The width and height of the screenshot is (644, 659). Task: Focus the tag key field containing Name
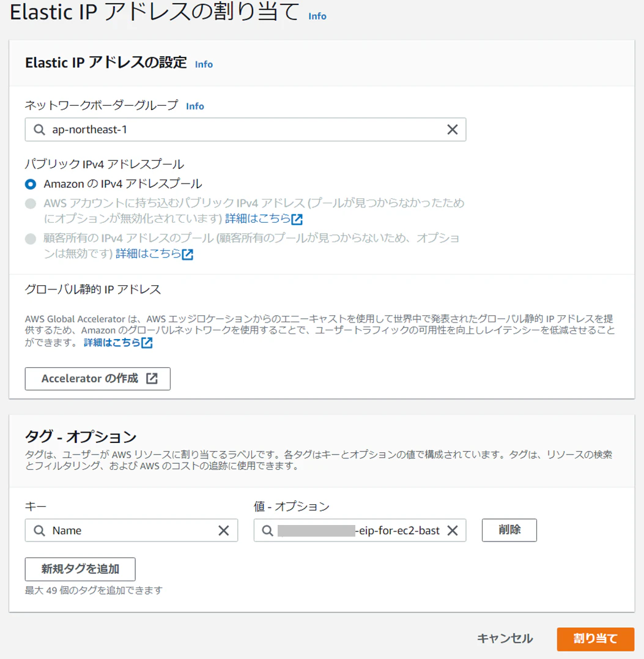[131, 531]
